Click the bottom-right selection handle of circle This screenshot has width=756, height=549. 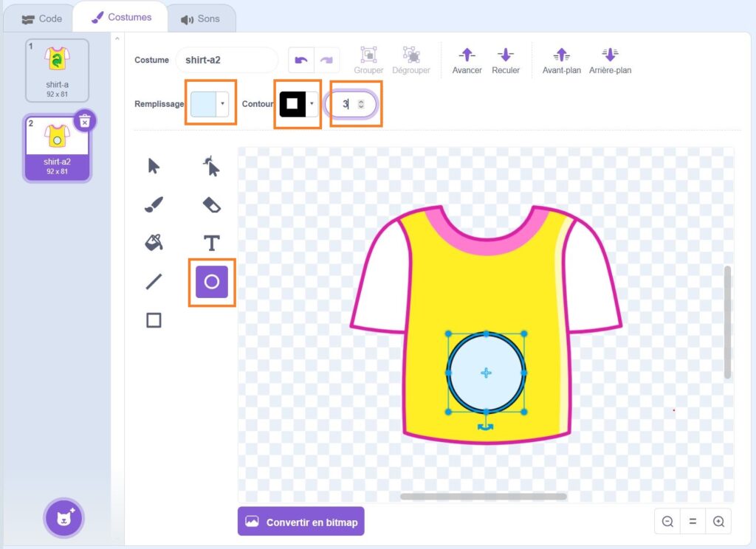(x=524, y=412)
